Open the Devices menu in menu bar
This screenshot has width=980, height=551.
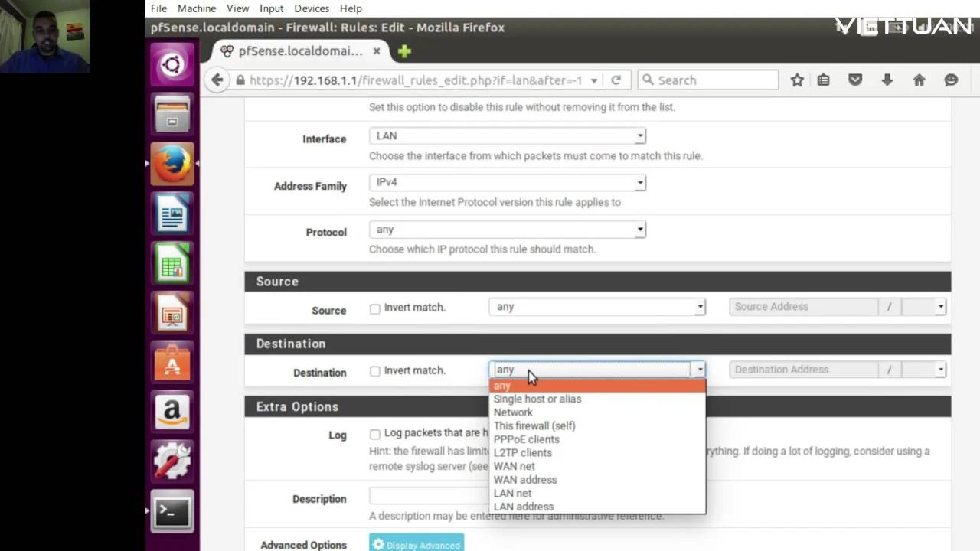pyautogui.click(x=311, y=8)
